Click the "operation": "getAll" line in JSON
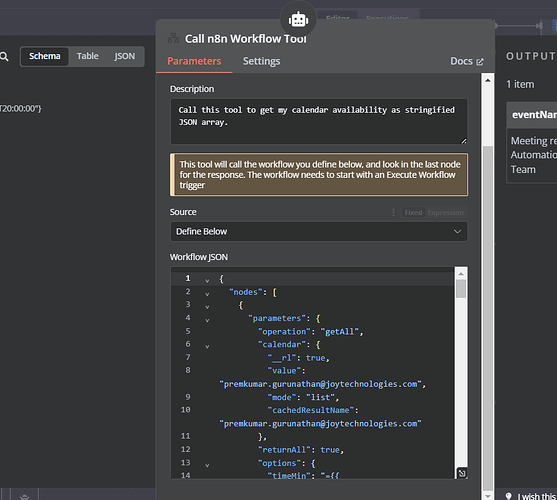 point(310,332)
